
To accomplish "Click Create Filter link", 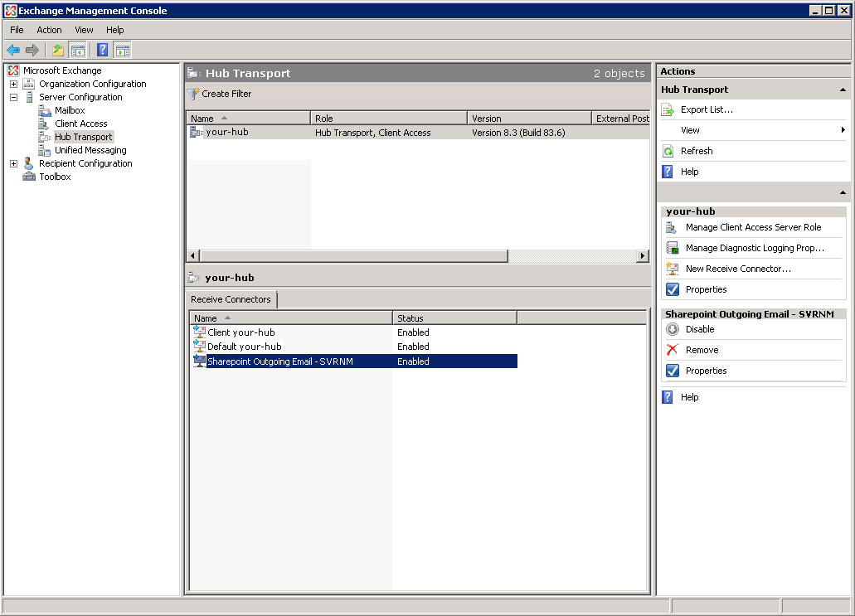I will pos(226,94).
